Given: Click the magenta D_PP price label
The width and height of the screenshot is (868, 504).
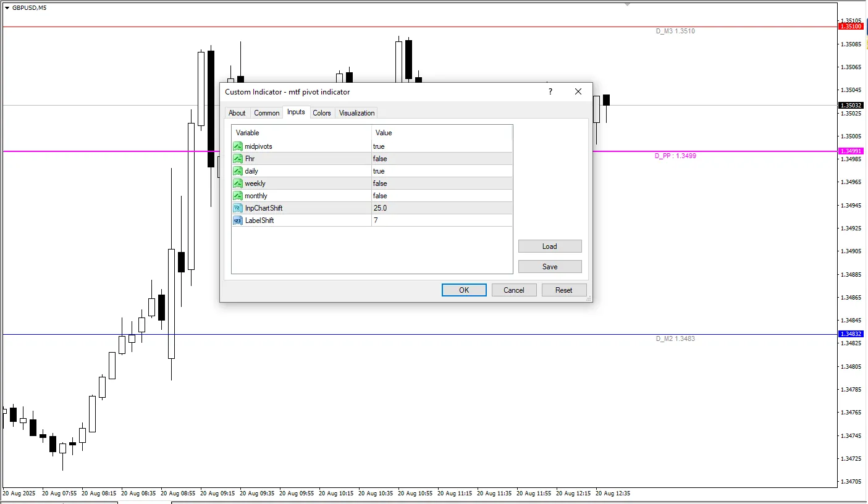Looking at the screenshot, I should click(851, 151).
